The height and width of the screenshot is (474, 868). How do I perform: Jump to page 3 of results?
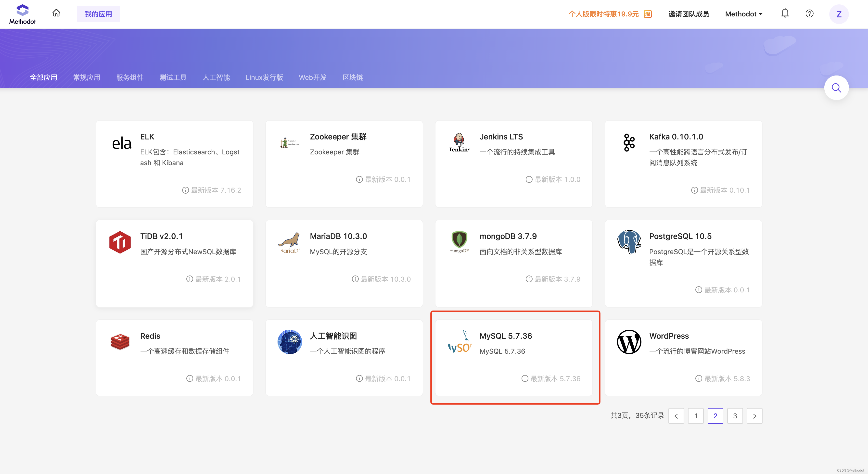735,416
